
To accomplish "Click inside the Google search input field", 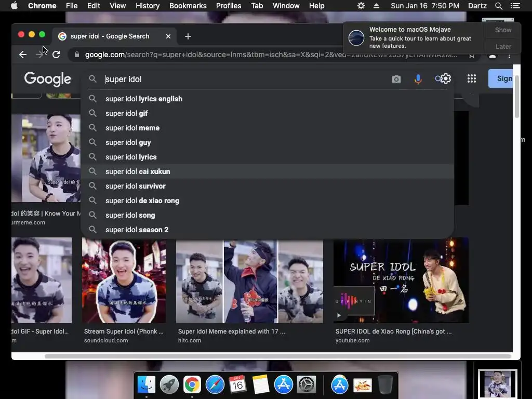I will [246, 79].
